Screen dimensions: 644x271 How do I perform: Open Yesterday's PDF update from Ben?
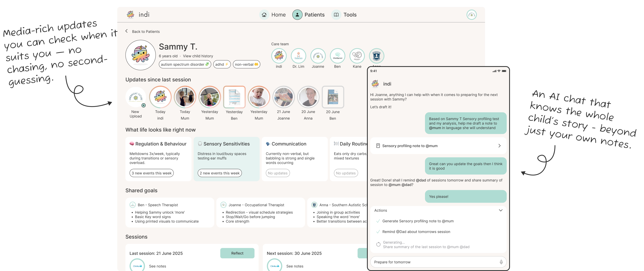(x=234, y=97)
